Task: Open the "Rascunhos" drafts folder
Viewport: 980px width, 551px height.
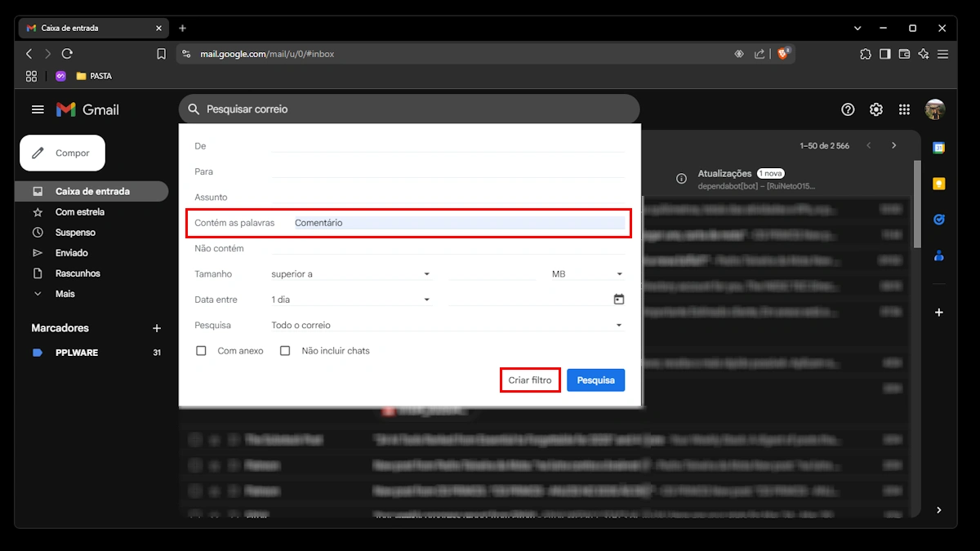Action: click(x=78, y=273)
